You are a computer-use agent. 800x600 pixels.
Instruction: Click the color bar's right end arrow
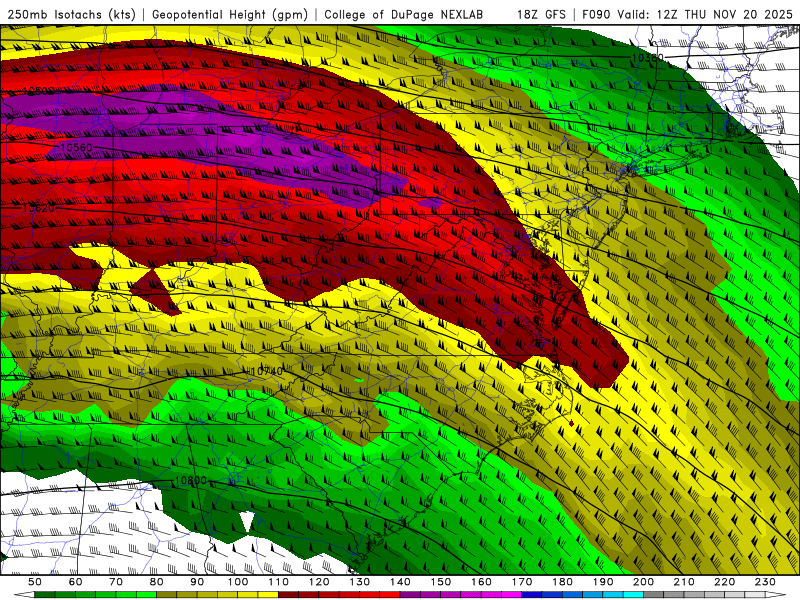pos(776,595)
